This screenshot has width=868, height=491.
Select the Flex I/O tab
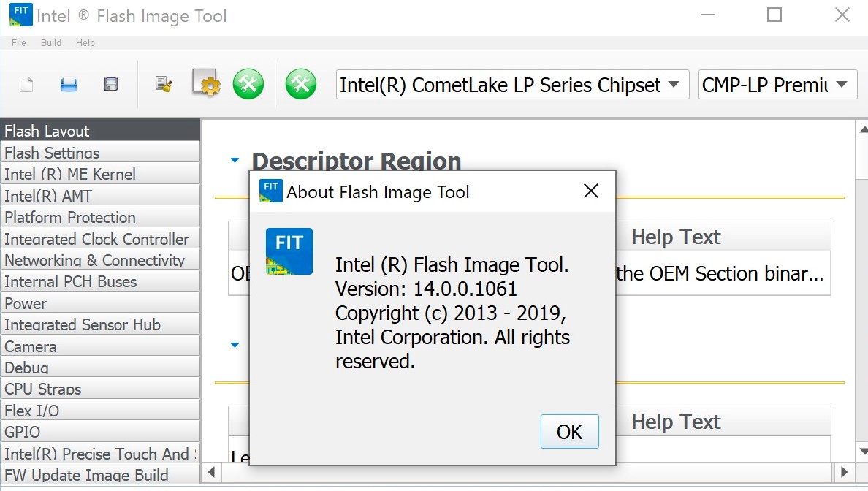[99, 410]
